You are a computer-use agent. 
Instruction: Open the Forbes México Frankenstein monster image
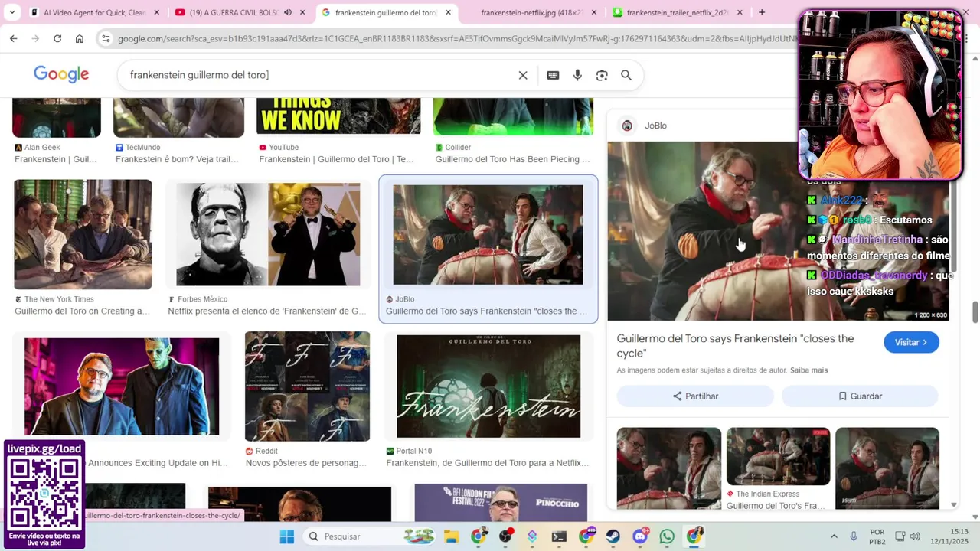(268, 234)
